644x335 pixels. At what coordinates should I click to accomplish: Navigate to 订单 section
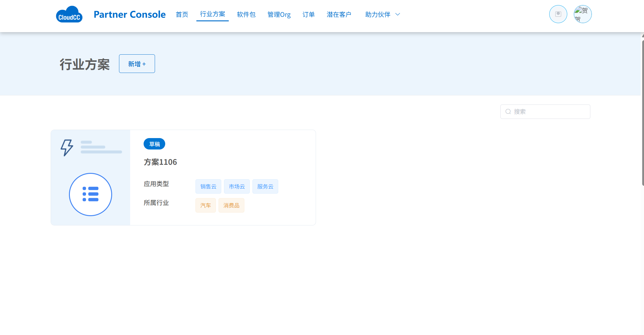pos(309,14)
